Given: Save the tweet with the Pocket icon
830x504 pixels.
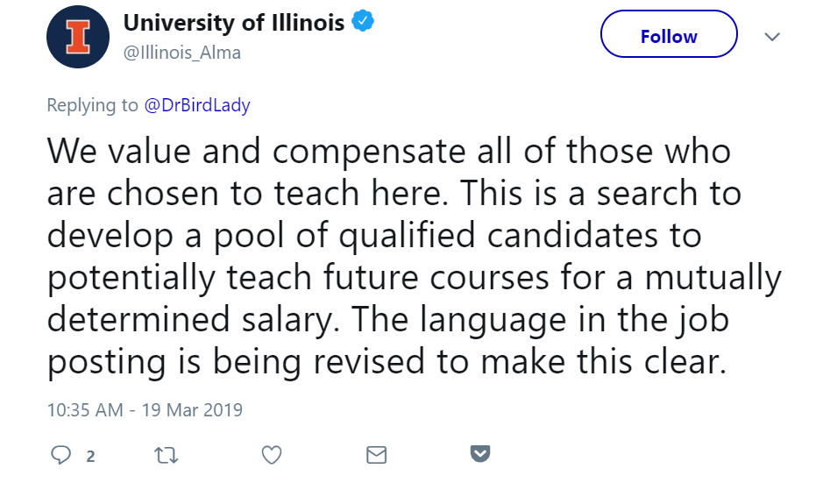Looking at the screenshot, I should pyautogui.click(x=480, y=454).
